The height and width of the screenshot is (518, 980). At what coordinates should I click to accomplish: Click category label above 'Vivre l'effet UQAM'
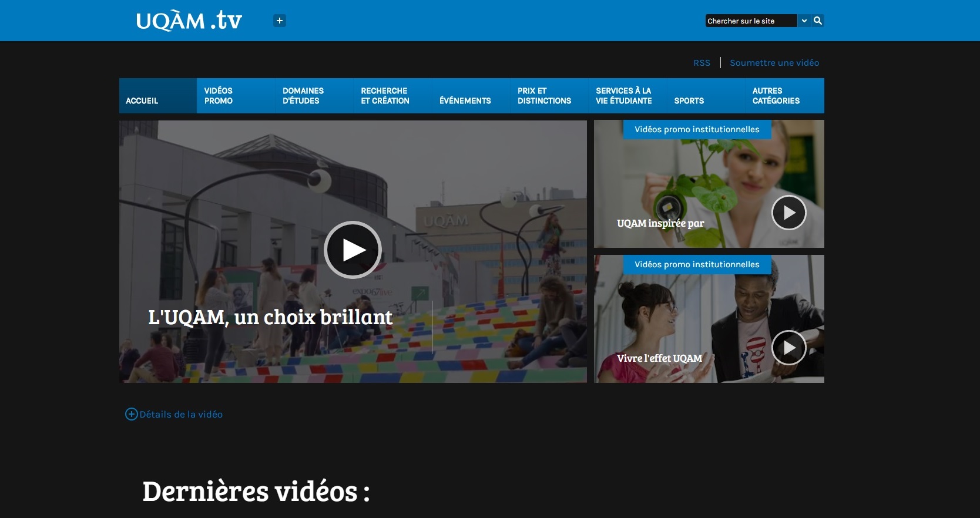(x=697, y=264)
